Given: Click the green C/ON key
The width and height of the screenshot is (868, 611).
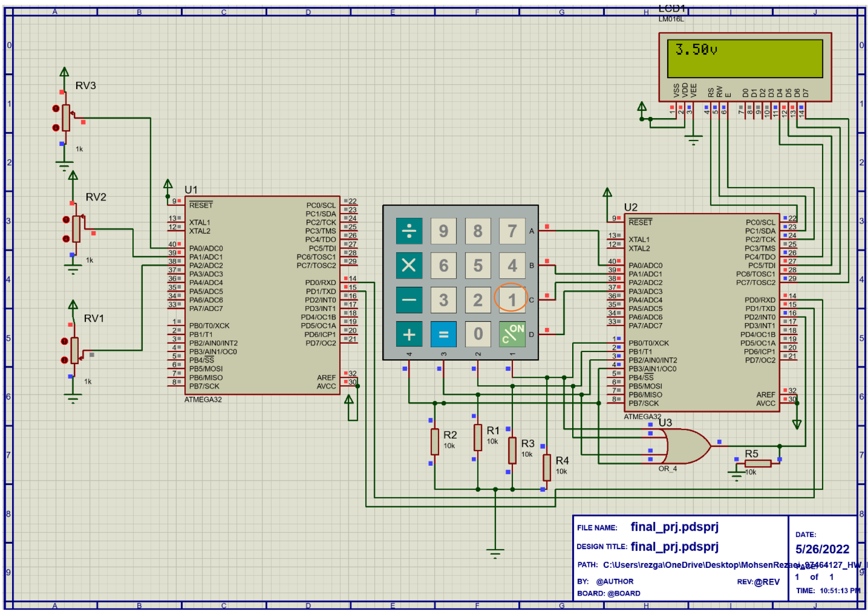Looking at the screenshot, I should [x=512, y=334].
